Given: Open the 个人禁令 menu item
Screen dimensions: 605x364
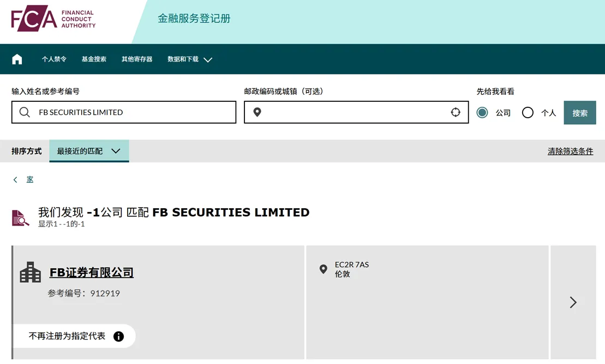Looking at the screenshot, I should (x=54, y=59).
